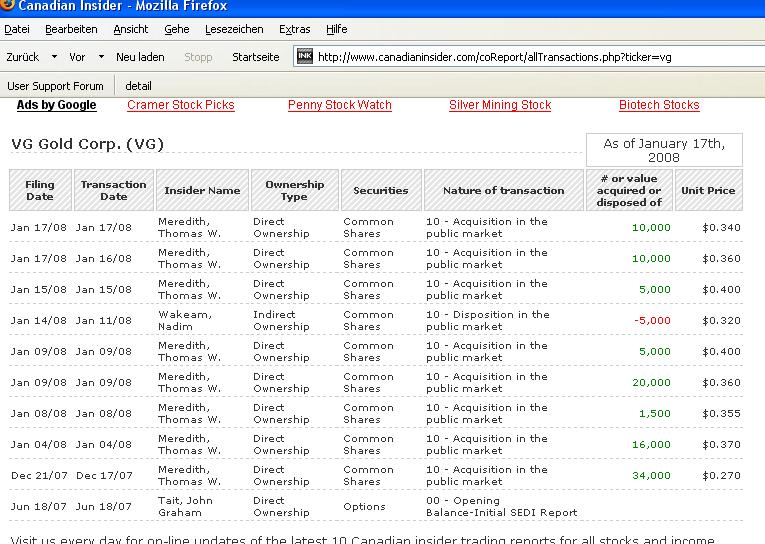Click the 'As of January 17th, 2008' box
Screen dimensions: 765x544
pyautogui.click(x=664, y=150)
